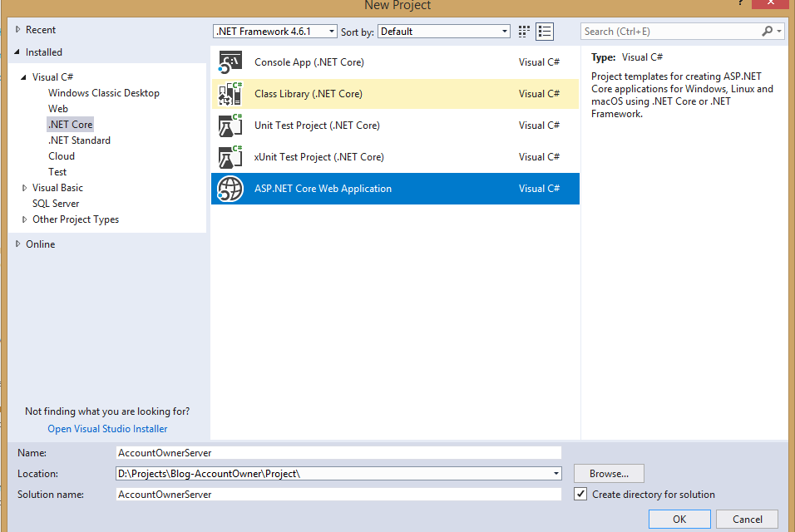Expand the Other Project Types node
The width and height of the screenshot is (795, 532).
pos(24,219)
